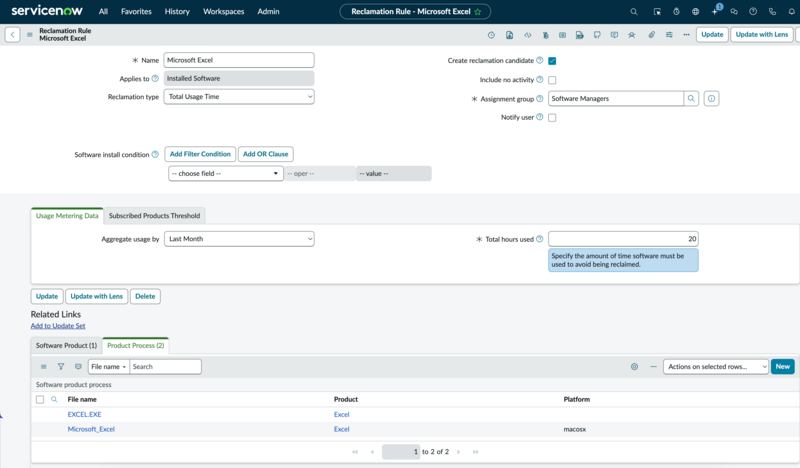Click New button in Product Process list
The width and height of the screenshot is (800, 468).
(783, 366)
